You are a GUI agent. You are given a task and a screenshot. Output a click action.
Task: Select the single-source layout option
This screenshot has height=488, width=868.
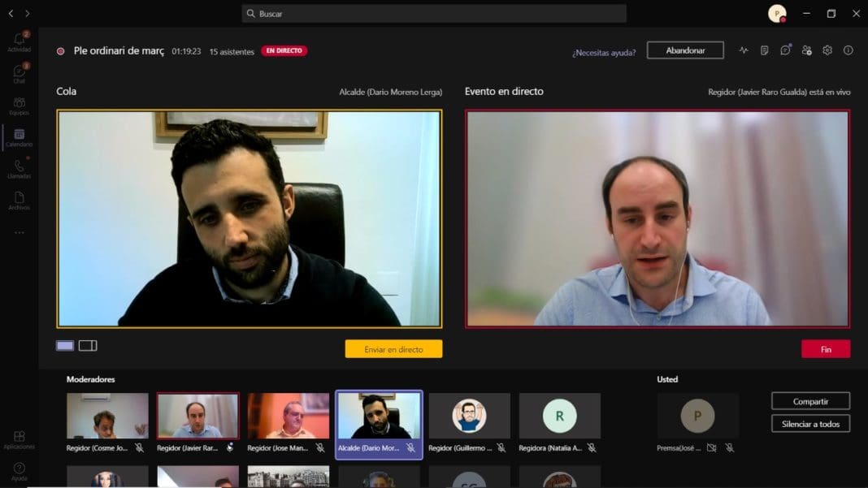(x=65, y=346)
